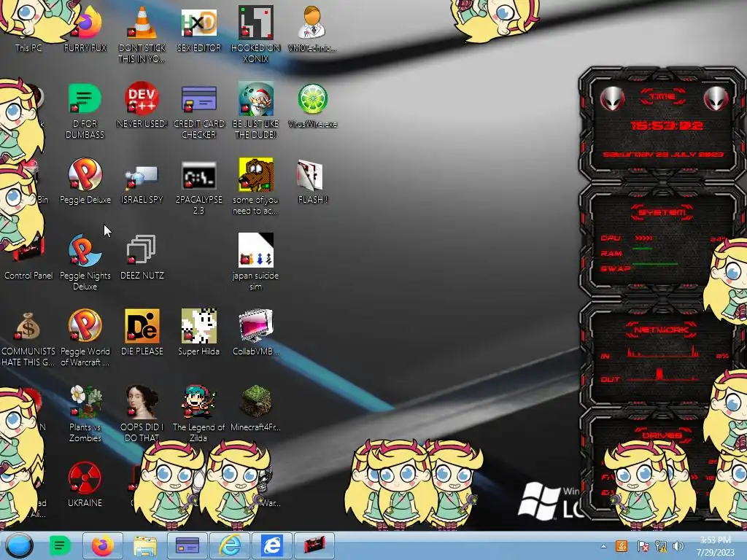The height and width of the screenshot is (560, 747).
Task: Open the HOOKED ON XONIX icon
Action: [x=256, y=34]
